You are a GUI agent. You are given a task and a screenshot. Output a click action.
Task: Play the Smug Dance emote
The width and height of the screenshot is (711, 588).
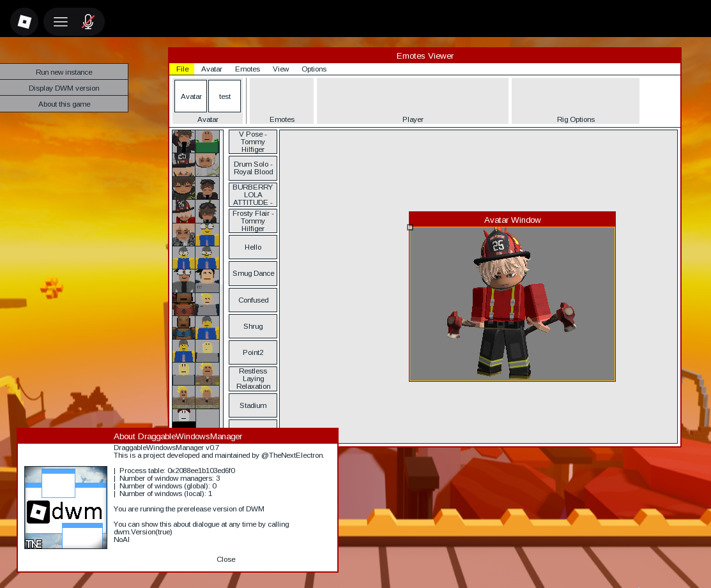(x=253, y=274)
